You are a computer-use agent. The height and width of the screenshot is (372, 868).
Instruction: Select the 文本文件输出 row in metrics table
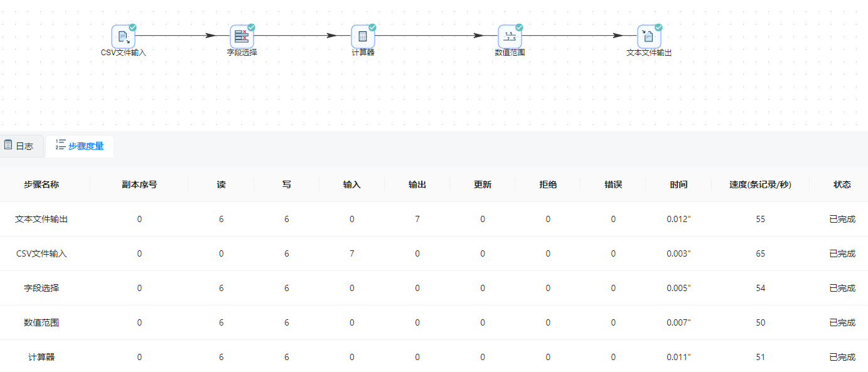41,219
